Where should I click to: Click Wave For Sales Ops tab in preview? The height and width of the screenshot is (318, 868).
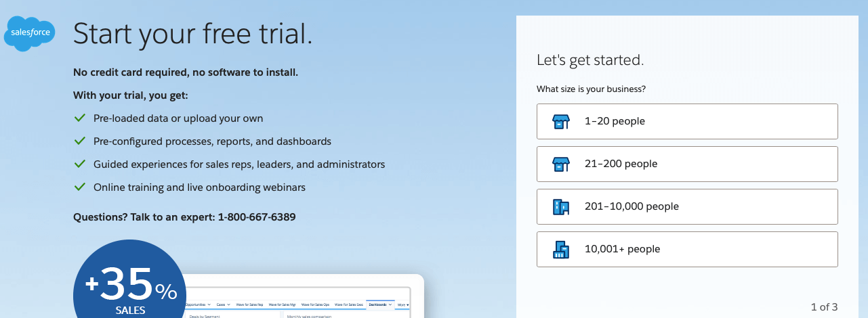315,304
